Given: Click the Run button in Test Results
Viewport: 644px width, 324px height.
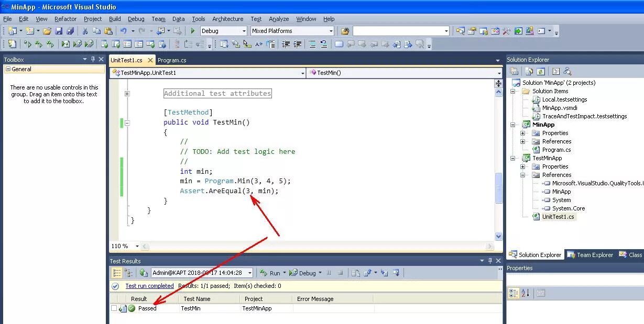Looking at the screenshot, I should 270,273.
